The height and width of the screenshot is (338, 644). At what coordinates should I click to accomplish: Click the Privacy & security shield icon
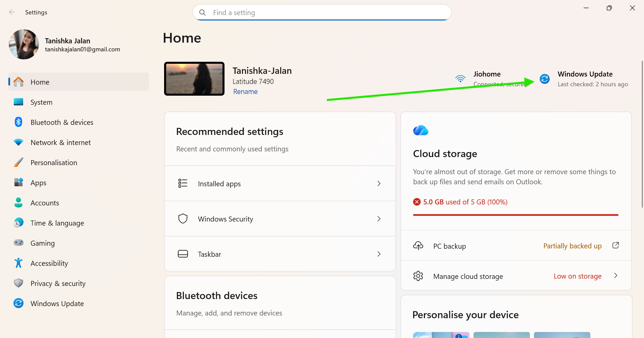click(18, 283)
